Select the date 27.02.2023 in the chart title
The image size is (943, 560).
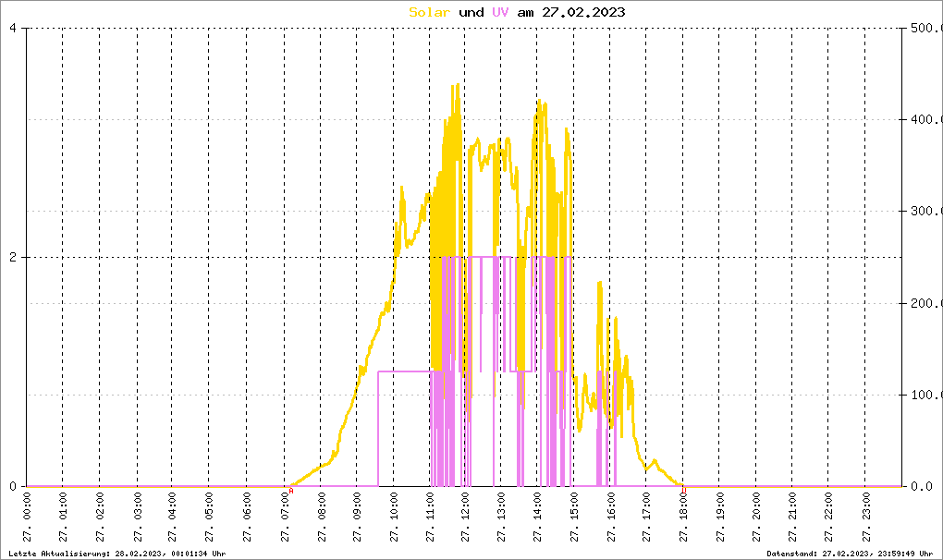pyautogui.click(x=583, y=12)
